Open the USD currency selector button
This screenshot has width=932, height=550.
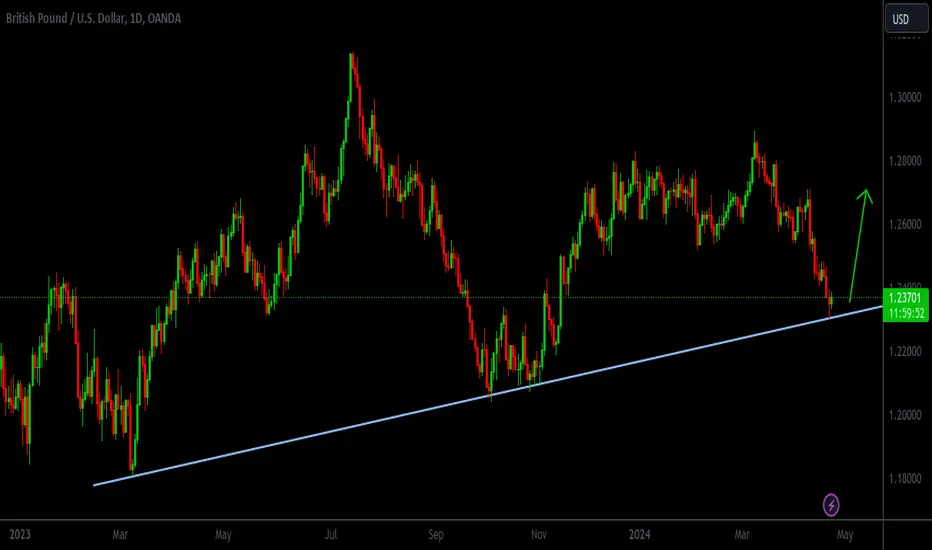pyautogui.click(x=906, y=18)
